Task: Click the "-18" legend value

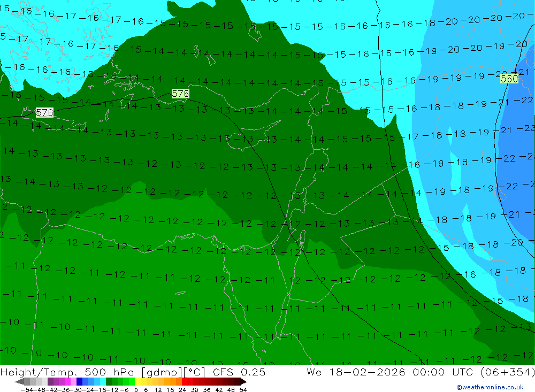Action: [101, 390]
